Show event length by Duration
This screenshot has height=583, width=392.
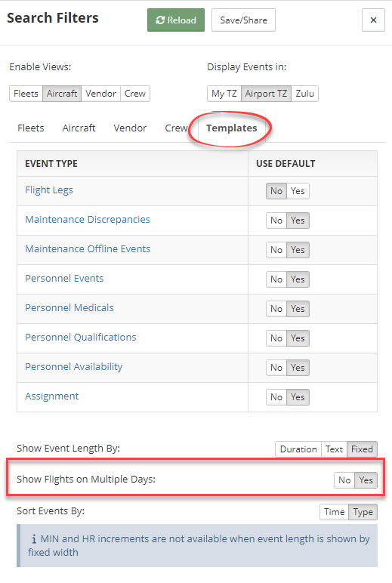point(298,449)
